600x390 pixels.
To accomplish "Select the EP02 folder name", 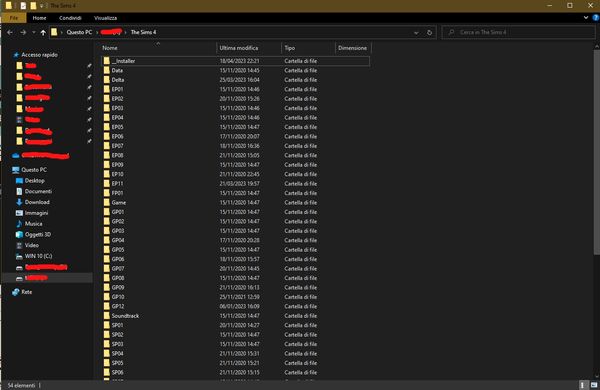I will (117, 99).
